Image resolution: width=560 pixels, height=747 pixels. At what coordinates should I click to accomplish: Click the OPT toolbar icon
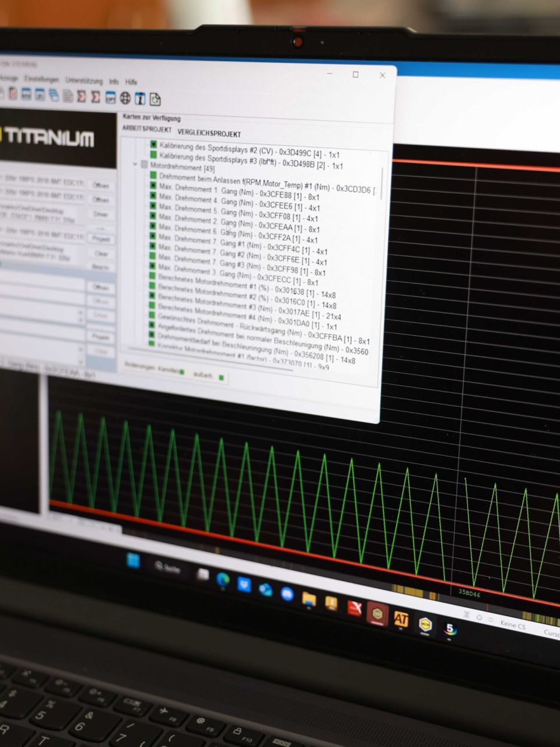110,98
